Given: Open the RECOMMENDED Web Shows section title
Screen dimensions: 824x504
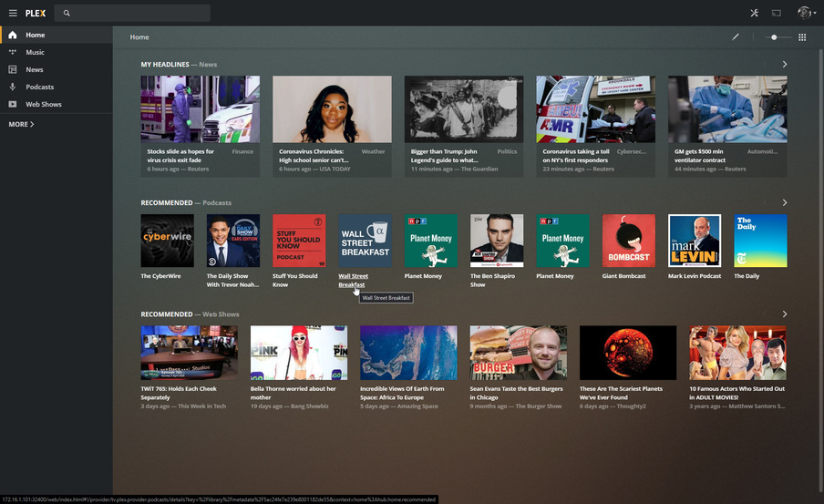Looking at the screenshot, I should point(167,314).
